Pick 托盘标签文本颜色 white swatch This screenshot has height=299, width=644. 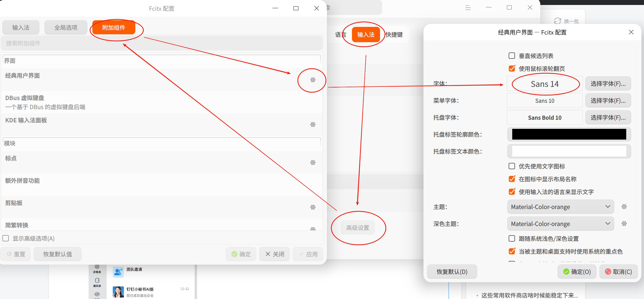pyautogui.click(x=569, y=151)
